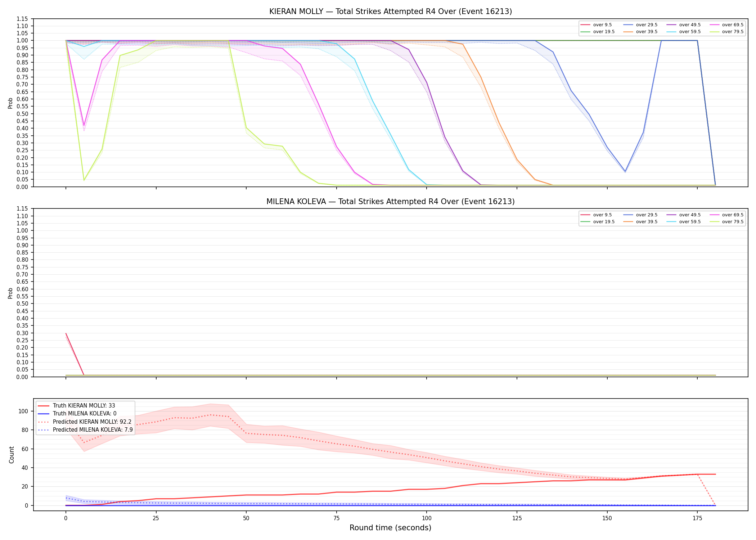Click the 'Prob' label of the Milena Koleva chart
756x540 pixels.
click(x=10, y=293)
